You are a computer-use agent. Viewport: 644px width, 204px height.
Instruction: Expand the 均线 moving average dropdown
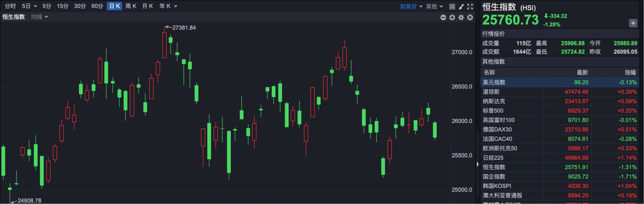(40, 17)
